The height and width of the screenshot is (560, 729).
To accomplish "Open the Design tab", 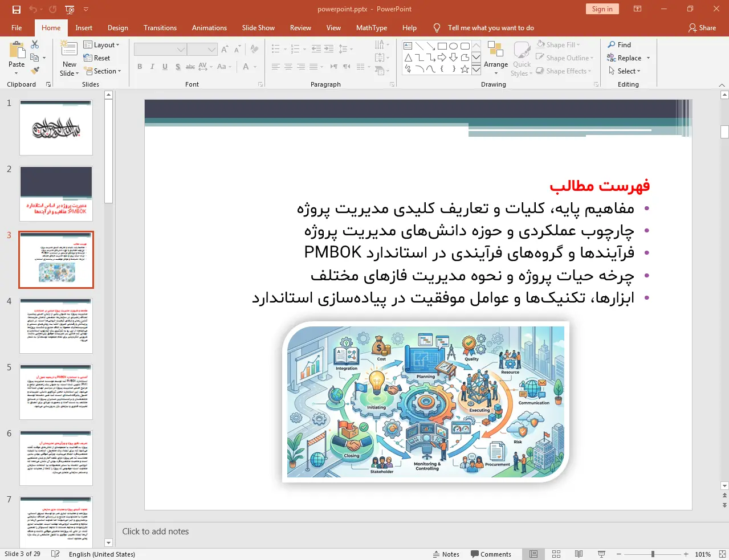I will coord(117,27).
